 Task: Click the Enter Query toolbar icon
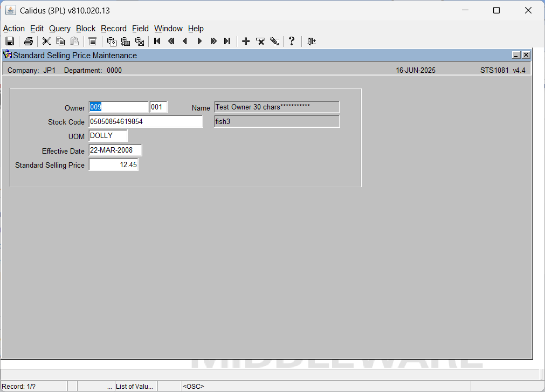[x=112, y=42]
